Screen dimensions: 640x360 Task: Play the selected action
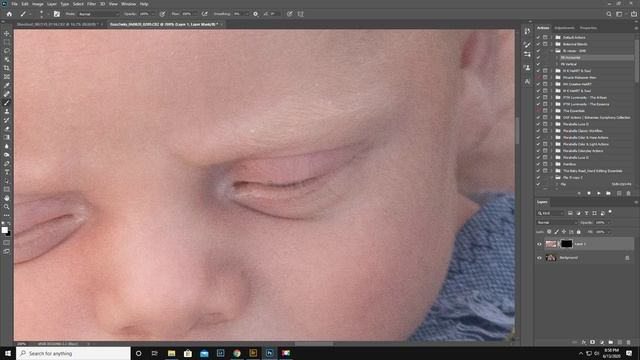[x=599, y=193]
